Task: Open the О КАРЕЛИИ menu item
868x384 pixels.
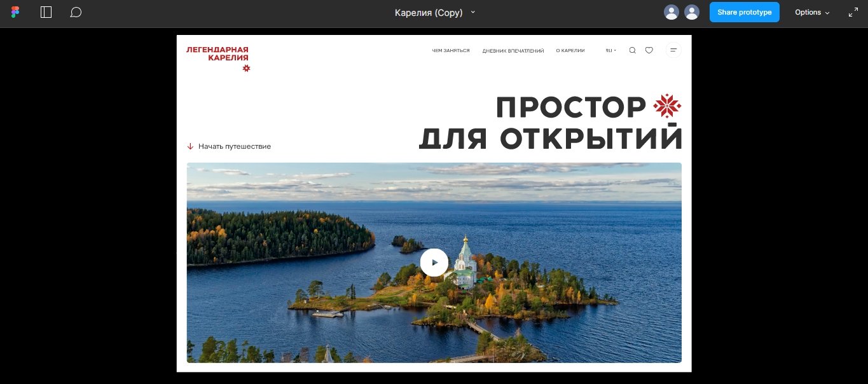Action: [x=570, y=50]
